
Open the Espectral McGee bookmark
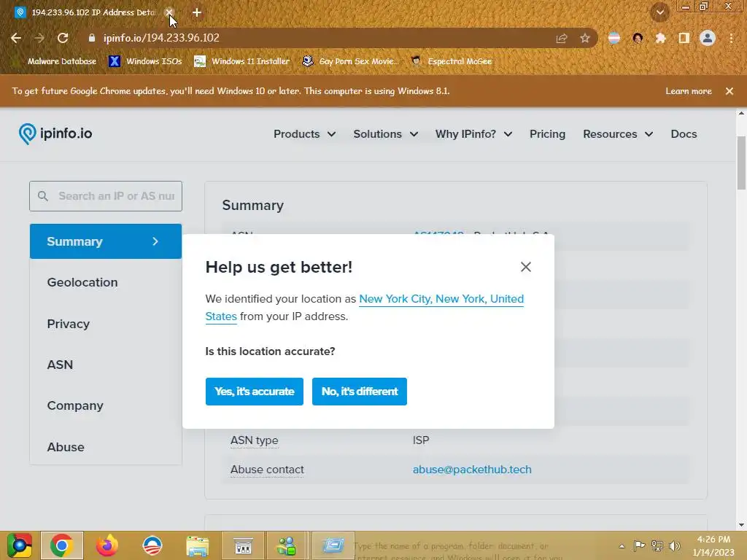tap(452, 61)
